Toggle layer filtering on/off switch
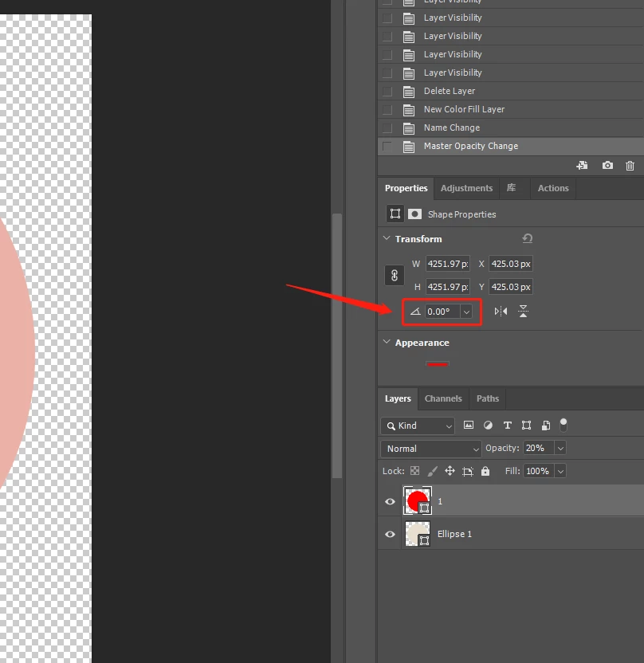This screenshot has height=663, width=644. coord(563,425)
